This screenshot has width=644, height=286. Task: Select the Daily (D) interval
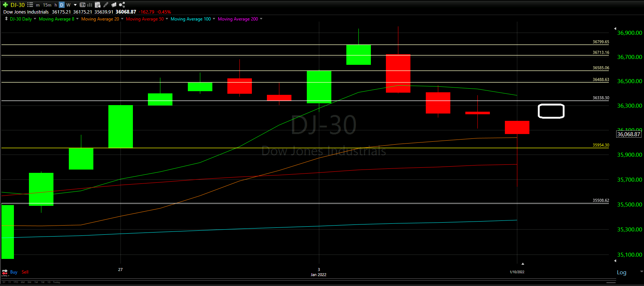[x=62, y=5]
